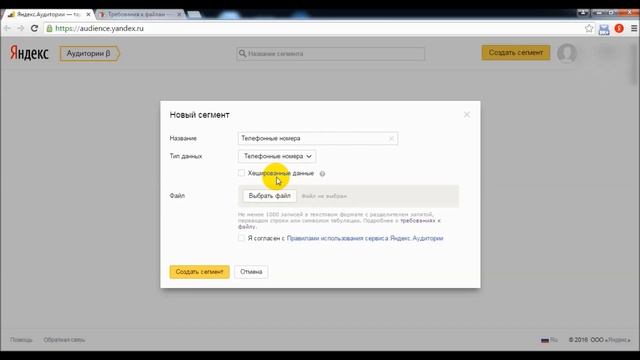Click Отмена to cancel
640x360 pixels.
tap(251, 272)
